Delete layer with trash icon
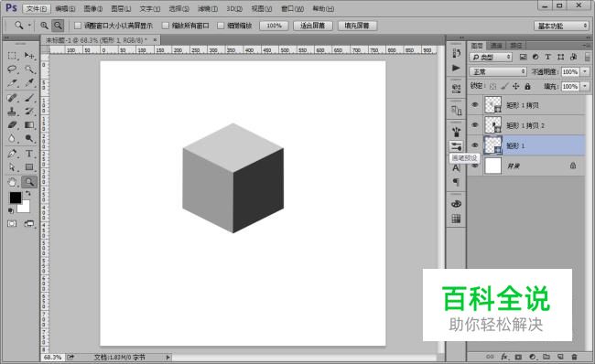 click(x=574, y=357)
